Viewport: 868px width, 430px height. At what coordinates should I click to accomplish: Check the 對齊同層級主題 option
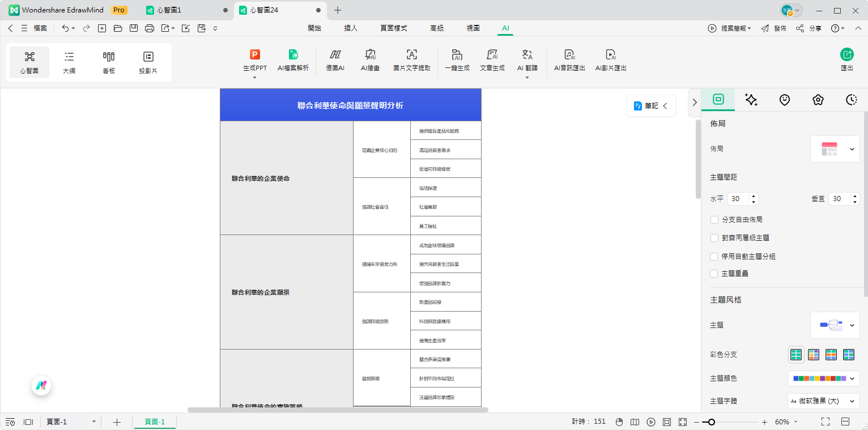click(714, 238)
